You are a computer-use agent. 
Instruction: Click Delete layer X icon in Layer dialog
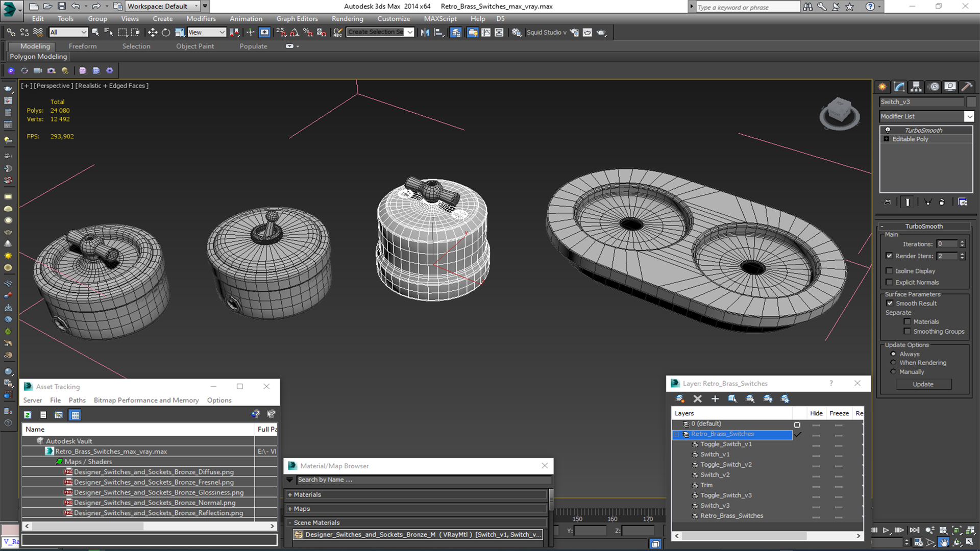point(698,398)
